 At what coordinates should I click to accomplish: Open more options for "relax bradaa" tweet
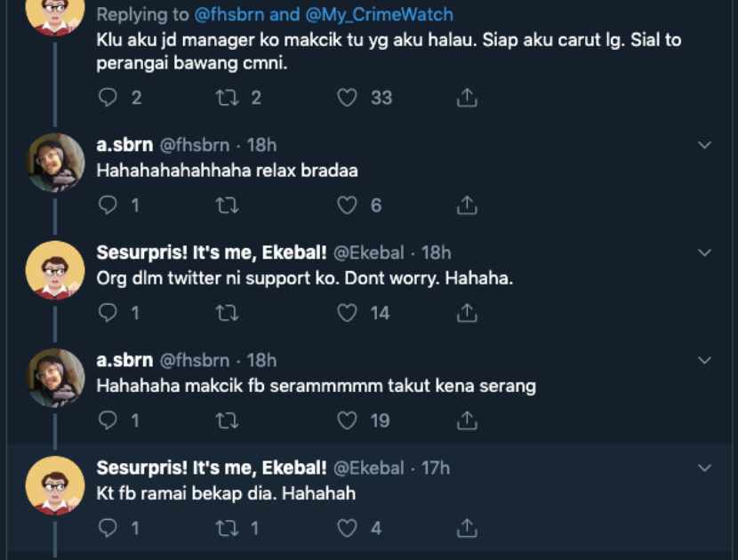coord(704,145)
